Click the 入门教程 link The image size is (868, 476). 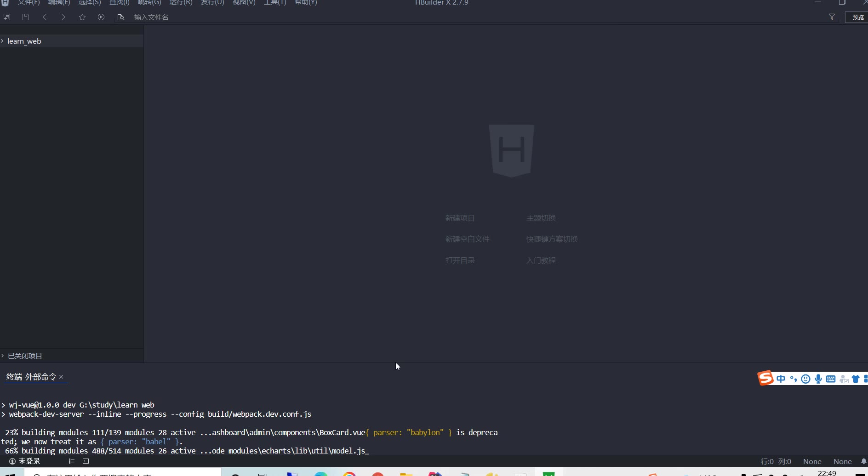click(541, 260)
